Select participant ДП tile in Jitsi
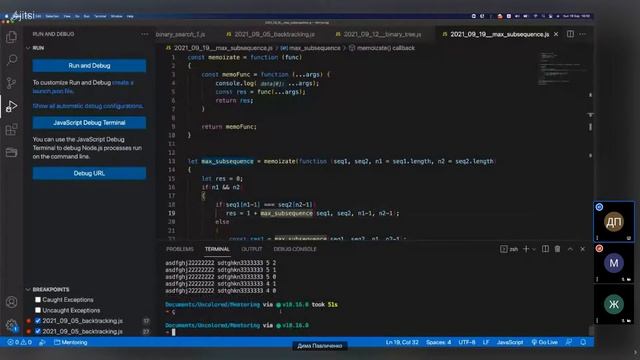 click(x=613, y=222)
